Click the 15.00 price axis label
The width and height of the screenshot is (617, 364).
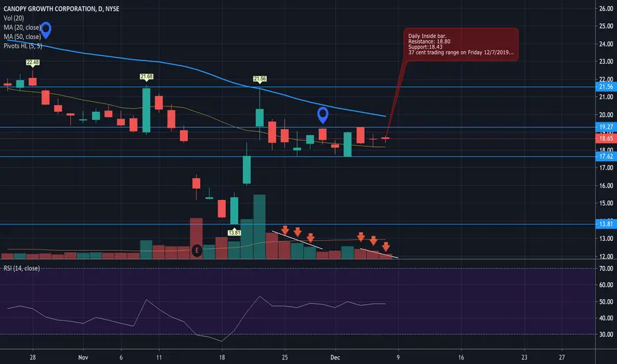tap(606, 203)
